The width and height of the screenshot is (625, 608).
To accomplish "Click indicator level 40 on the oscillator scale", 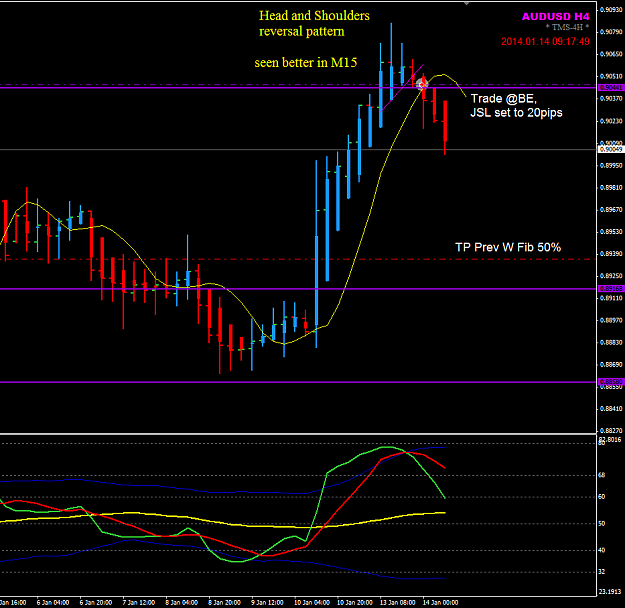I will click(602, 550).
